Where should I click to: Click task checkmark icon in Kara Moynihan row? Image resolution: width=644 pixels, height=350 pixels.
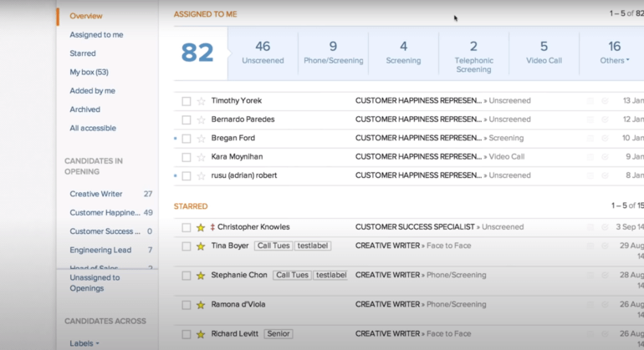tap(605, 157)
